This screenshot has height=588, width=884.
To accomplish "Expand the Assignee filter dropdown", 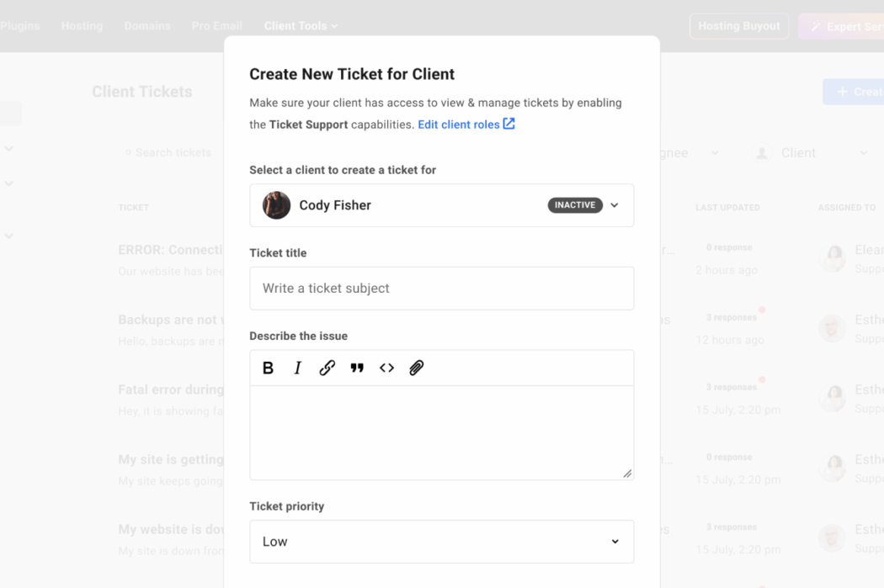I will point(716,152).
